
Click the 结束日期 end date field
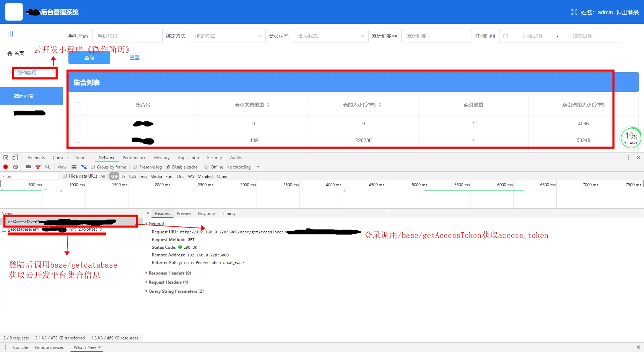pos(583,36)
